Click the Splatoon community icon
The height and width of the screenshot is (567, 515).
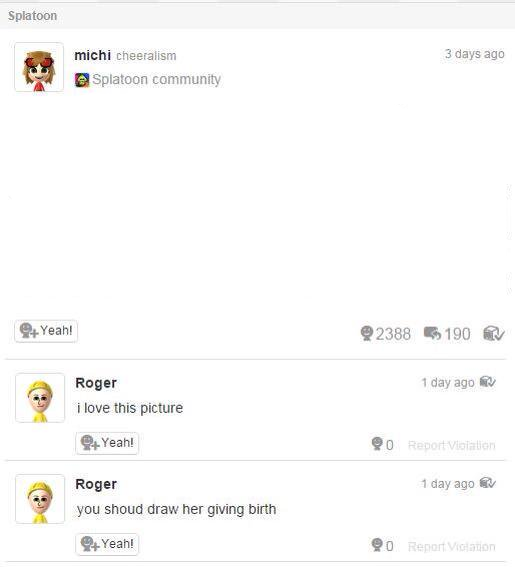[x=82, y=80]
